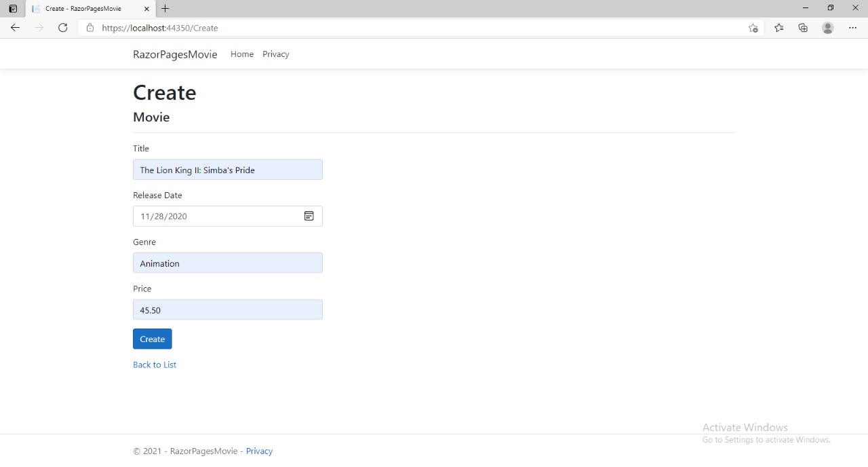Click the Movie subheading
868x467 pixels.
[151, 117]
